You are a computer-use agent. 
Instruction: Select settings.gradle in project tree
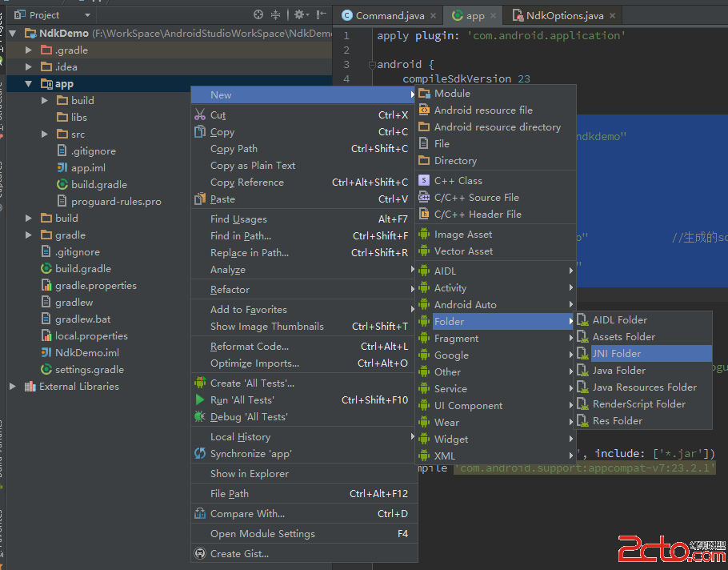pyautogui.click(x=89, y=370)
